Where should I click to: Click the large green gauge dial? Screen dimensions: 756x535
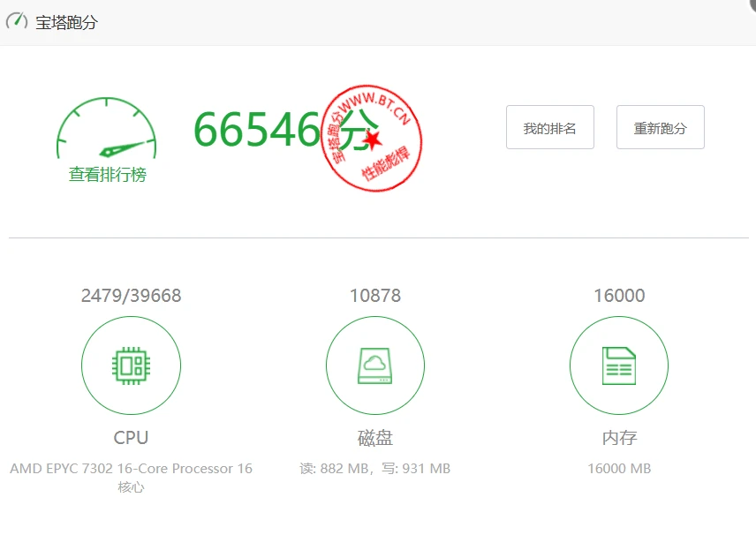click(x=107, y=131)
